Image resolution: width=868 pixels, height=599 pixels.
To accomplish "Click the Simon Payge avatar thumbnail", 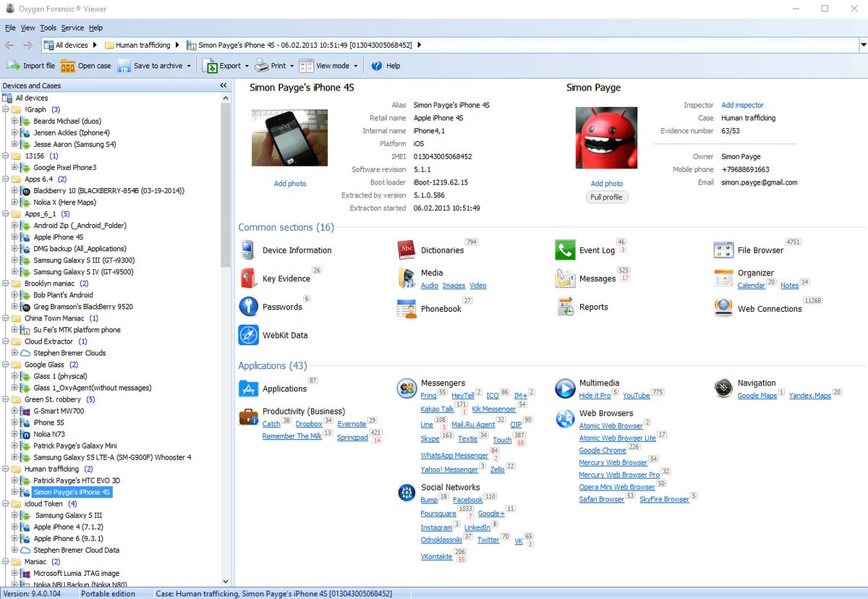I will click(606, 138).
